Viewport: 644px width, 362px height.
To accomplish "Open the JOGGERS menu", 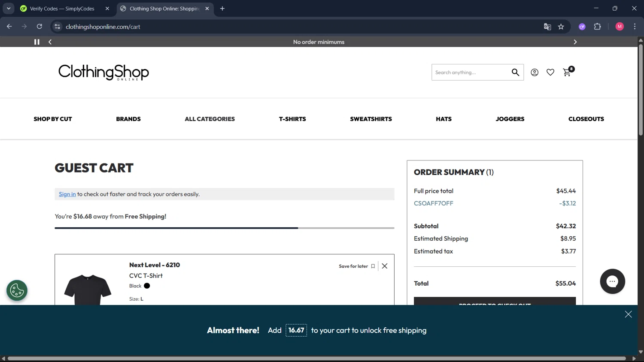I will tap(510, 119).
